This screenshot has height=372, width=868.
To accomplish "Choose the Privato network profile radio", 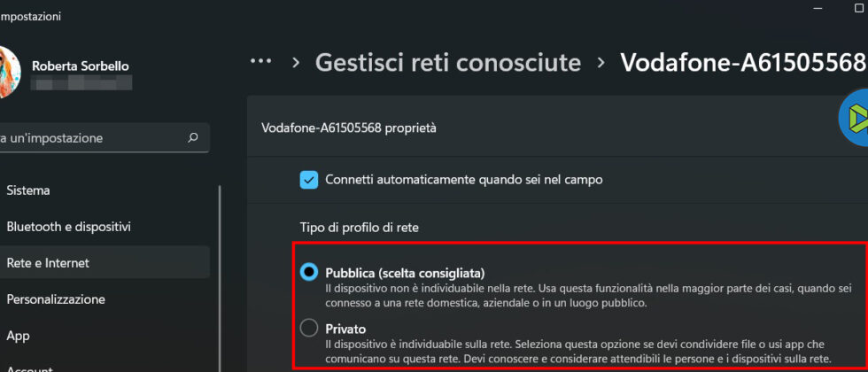I will point(309,329).
